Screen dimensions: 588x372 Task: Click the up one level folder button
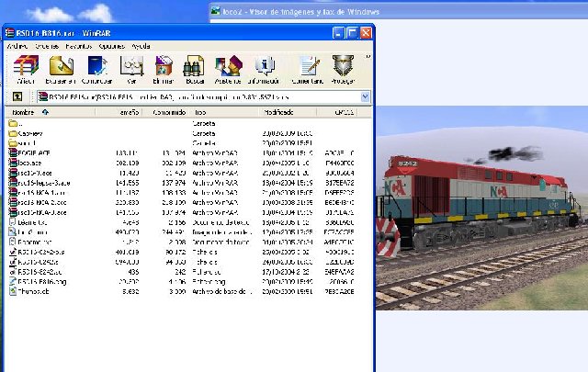(x=17, y=96)
